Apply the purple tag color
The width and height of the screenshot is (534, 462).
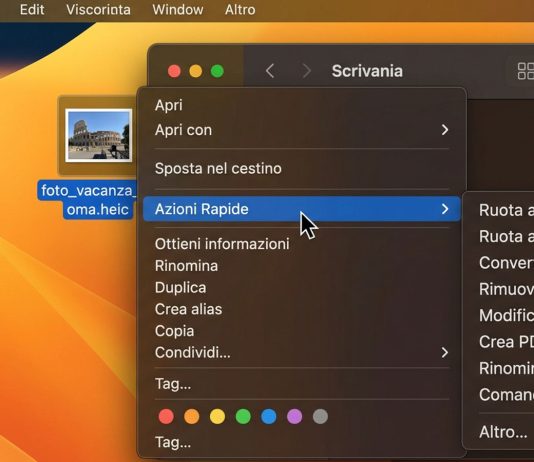(x=295, y=416)
